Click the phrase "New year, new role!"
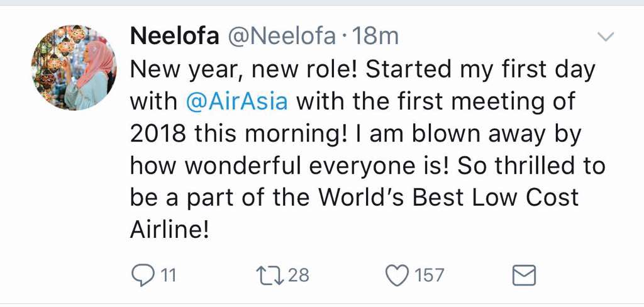 click(x=244, y=69)
